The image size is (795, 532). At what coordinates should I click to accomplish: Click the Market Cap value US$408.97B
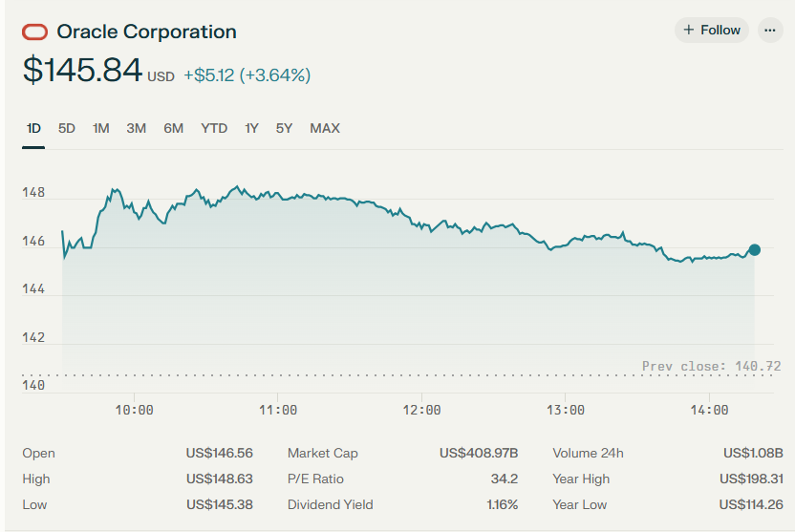(479, 453)
